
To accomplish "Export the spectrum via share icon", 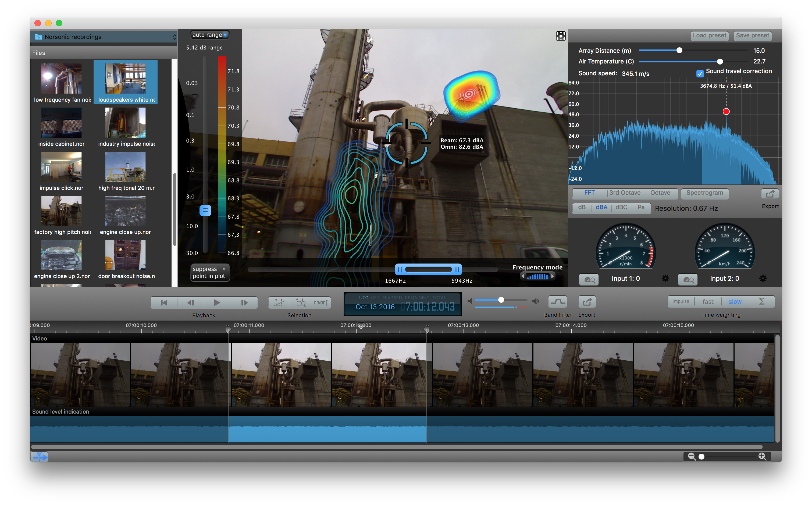I will click(770, 194).
